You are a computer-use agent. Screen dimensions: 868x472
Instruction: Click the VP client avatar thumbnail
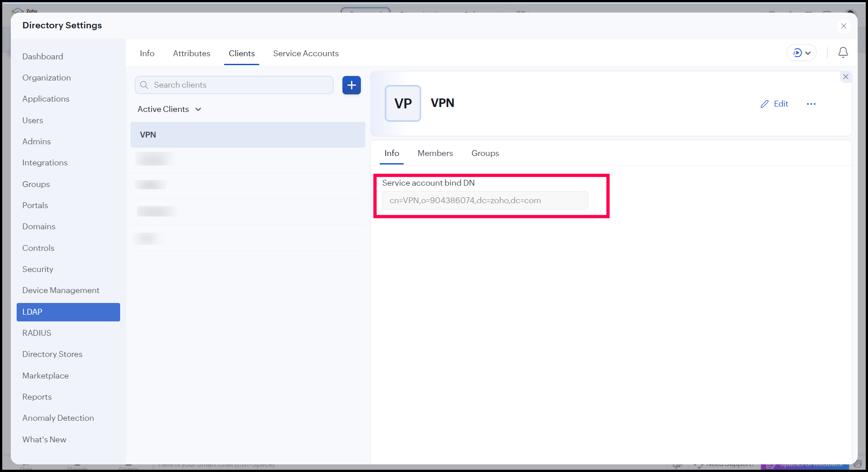tap(403, 103)
